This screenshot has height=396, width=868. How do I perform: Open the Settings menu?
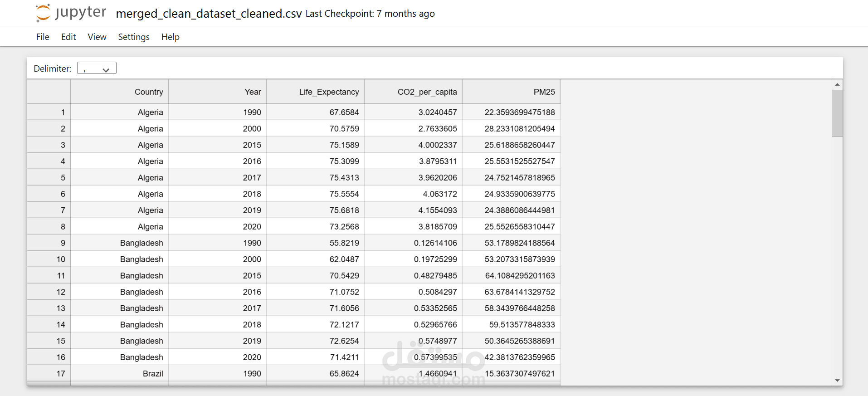pyautogui.click(x=134, y=37)
